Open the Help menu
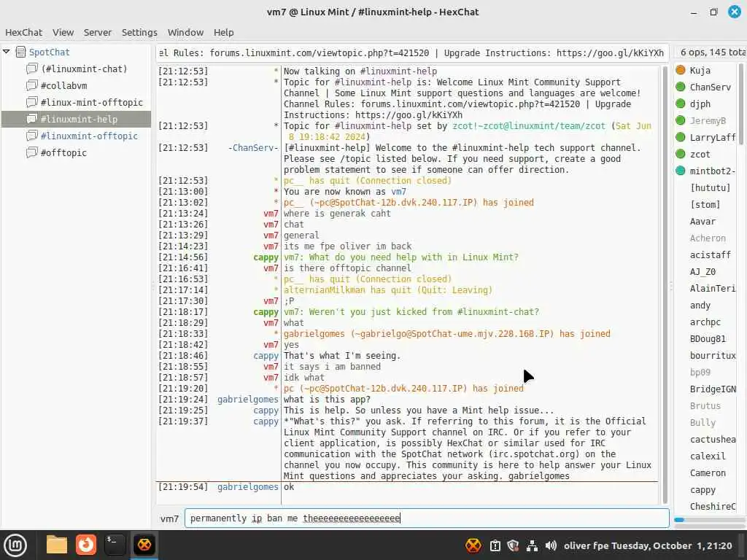Image resolution: width=747 pixels, height=560 pixels. click(223, 32)
